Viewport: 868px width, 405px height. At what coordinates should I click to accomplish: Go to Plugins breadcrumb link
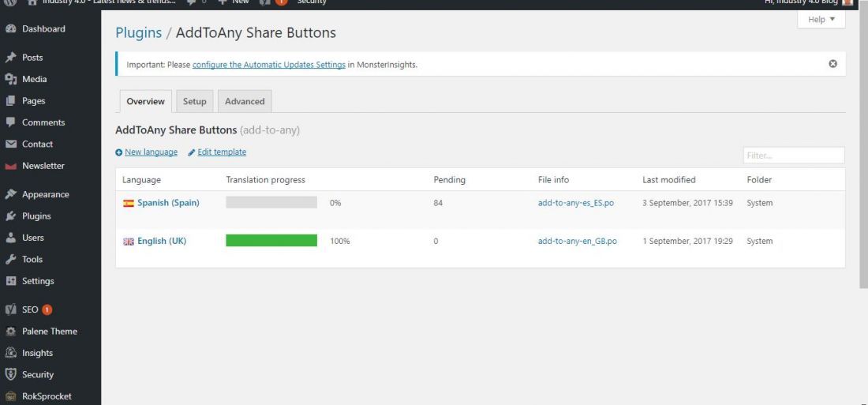(x=138, y=32)
